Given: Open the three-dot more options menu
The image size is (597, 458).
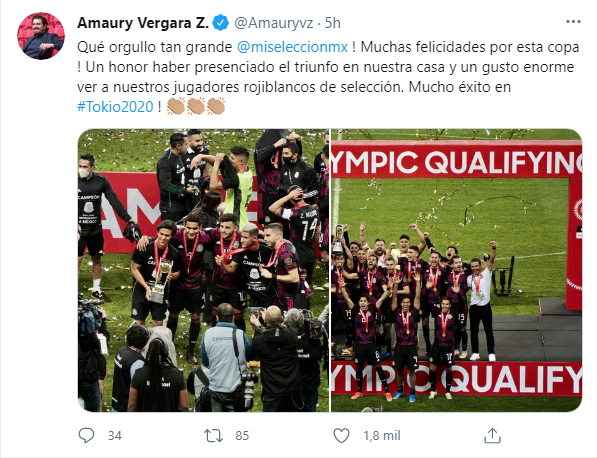Looking at the screenshot, I should tap(573, 22).
